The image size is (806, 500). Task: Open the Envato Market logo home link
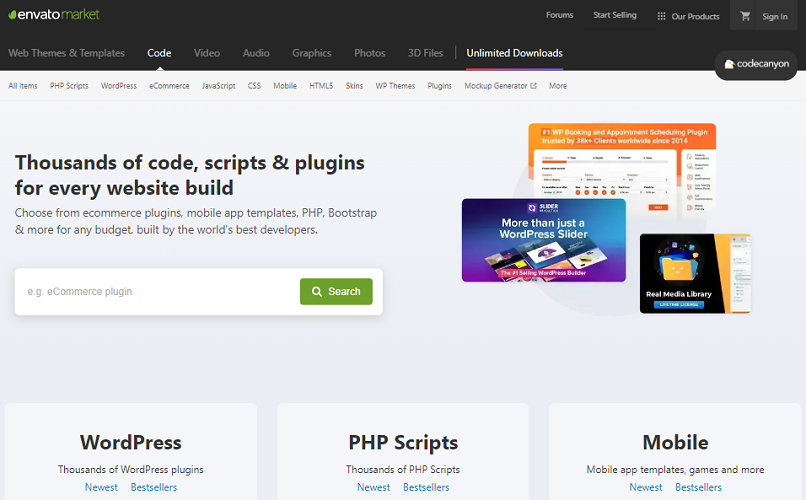(54, 14)
